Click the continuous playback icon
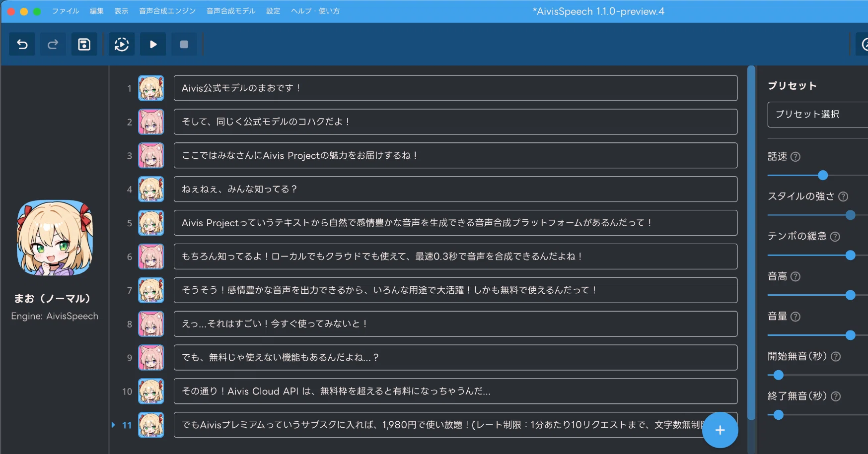Image resolution: width=868 pixels, height=454 pixels. 122,45
